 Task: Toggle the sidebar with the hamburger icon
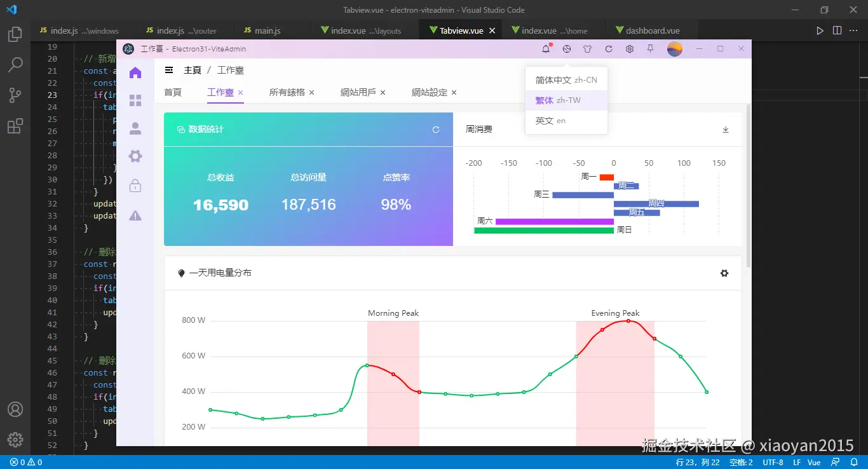click(x=169, y=70)
